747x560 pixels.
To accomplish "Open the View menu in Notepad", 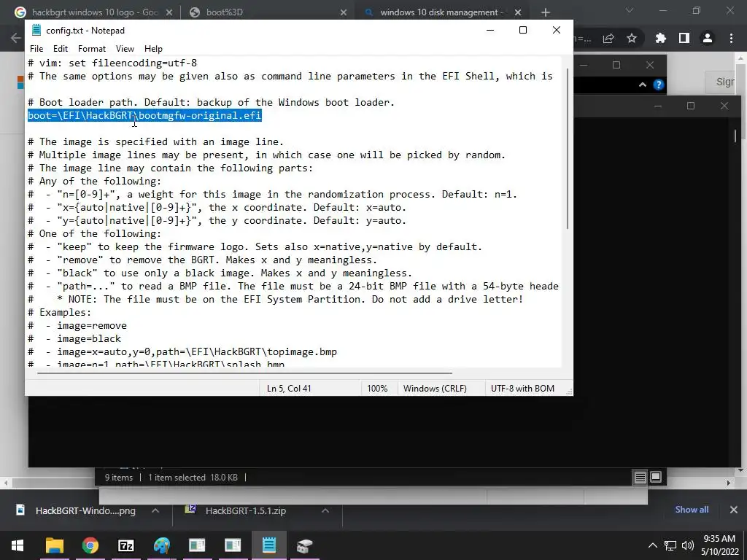I will click(125, 49).
